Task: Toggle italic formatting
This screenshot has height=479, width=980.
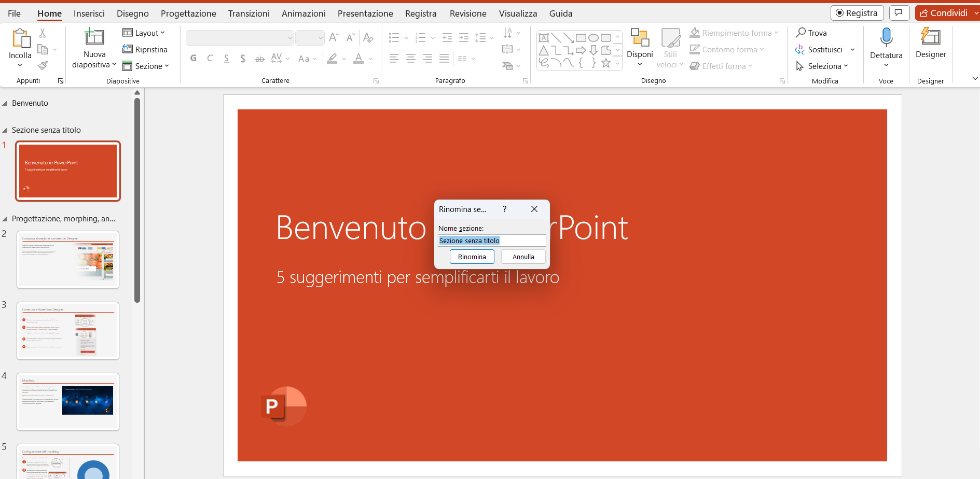Action: click(x=210, y=58)
